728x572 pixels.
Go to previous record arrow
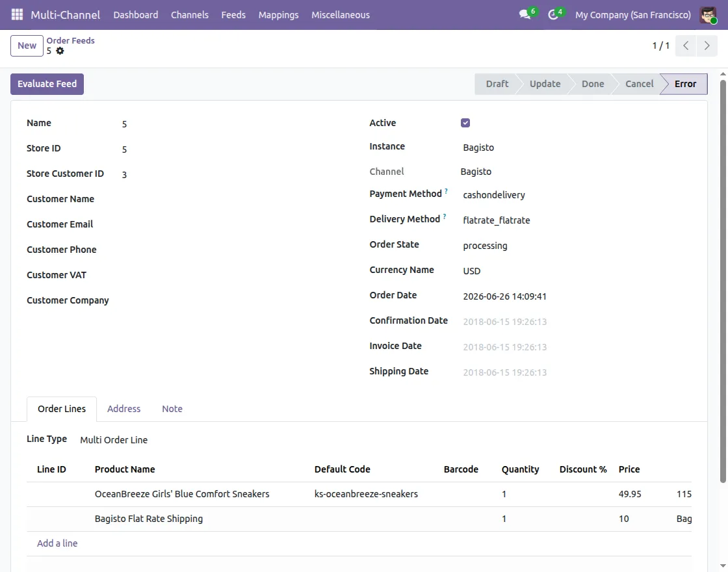[685, 45]
